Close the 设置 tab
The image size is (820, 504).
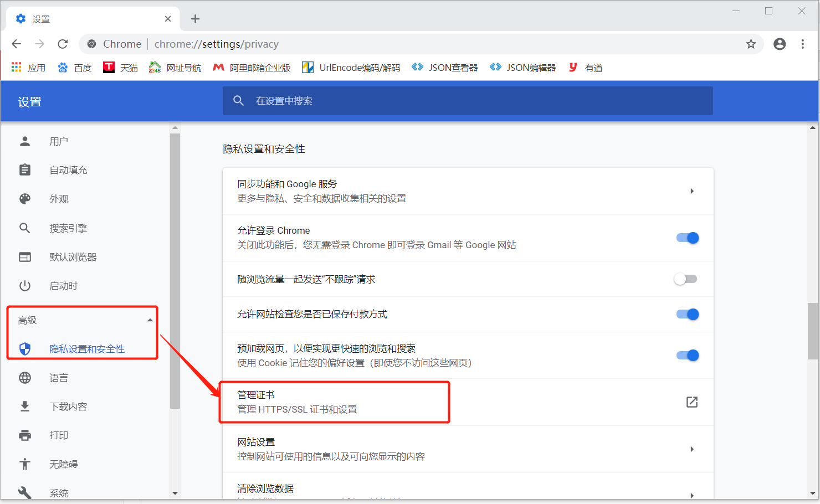[x=168, y=19]
